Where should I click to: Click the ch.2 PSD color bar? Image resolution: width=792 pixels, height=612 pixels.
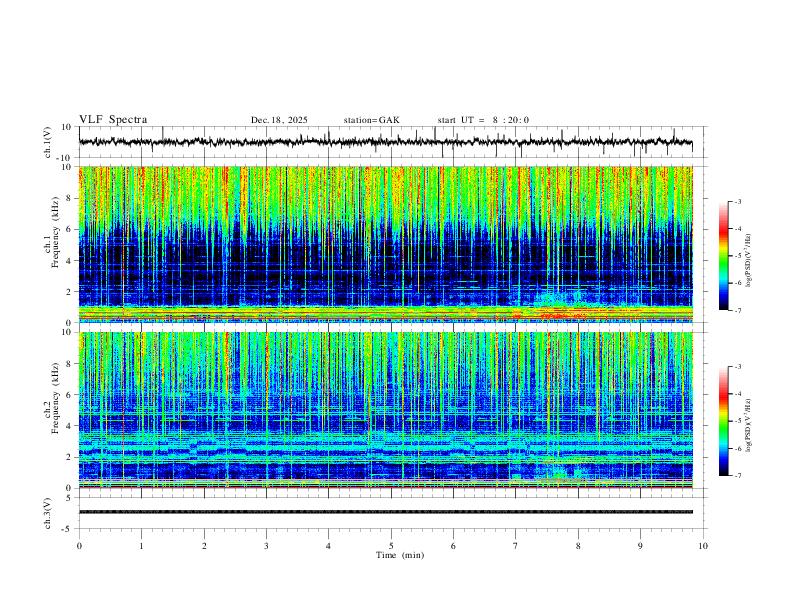723,421
